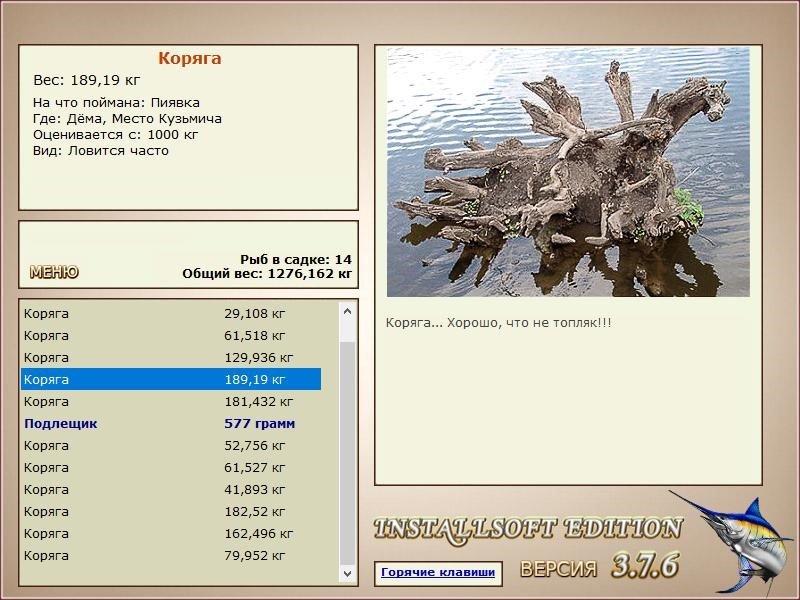Click На что поймана: Пиявка line

click(x=116, y=103)
